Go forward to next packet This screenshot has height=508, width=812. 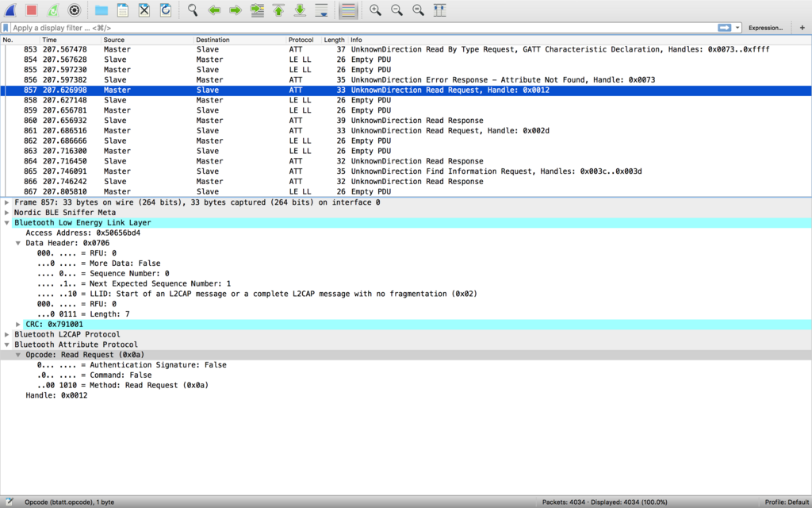[x=236, y=10]
